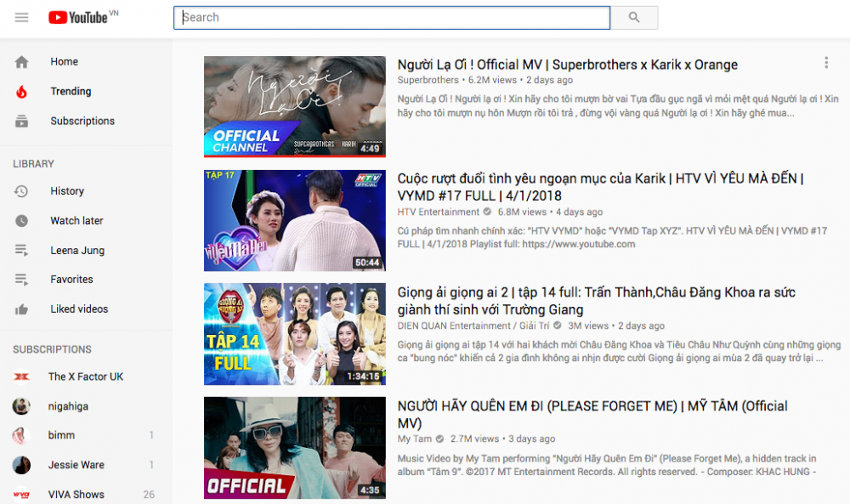The width and height of the screenshot is (850, 504).
Task: Select the History clock icon
Action: click(x=22, y=190)
